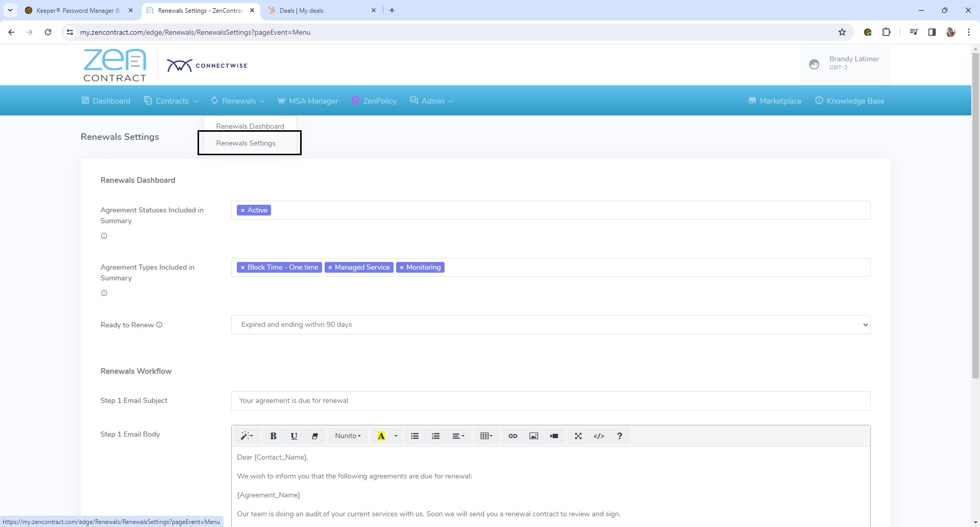Open the Nunito font dropdown

click(348, 436)
